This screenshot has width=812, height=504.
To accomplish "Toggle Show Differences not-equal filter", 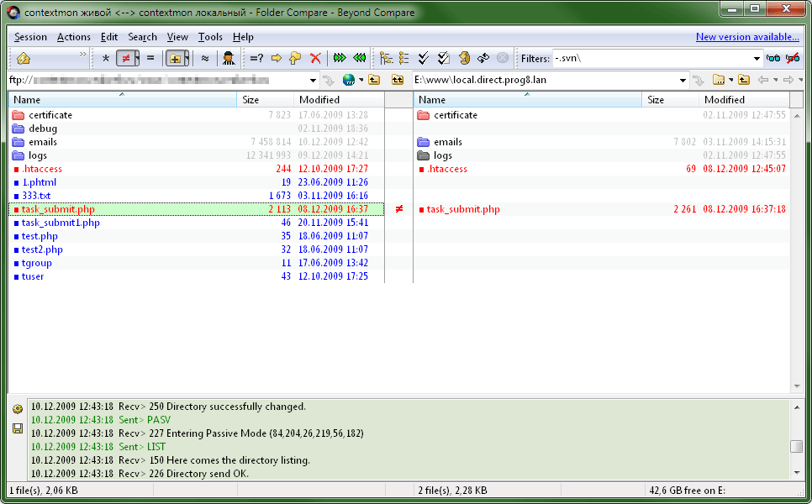I will [124, 59].
